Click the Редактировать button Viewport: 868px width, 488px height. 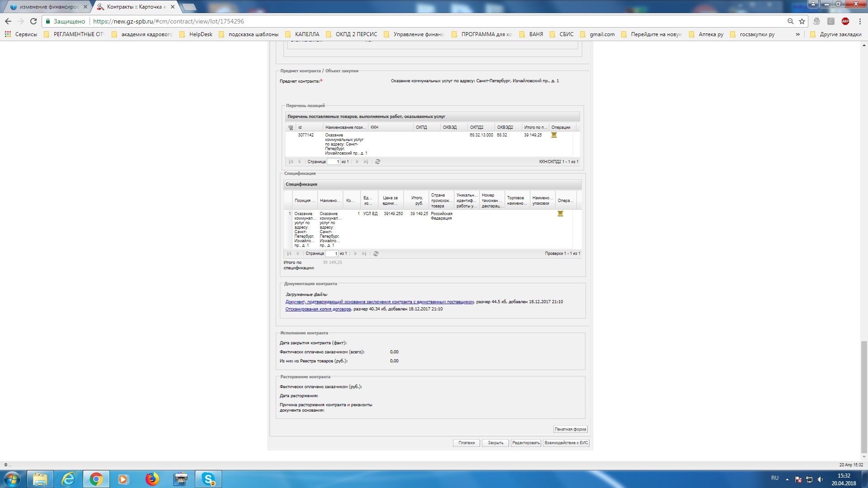pos(526,443)
